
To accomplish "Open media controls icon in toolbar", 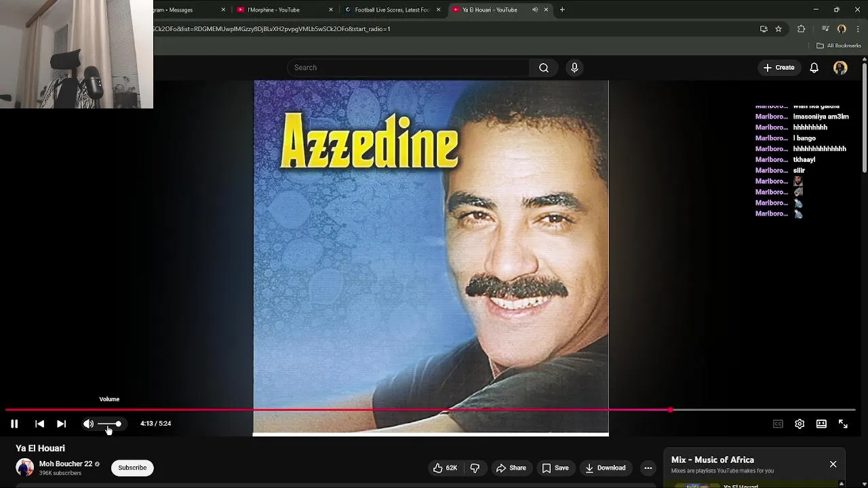I will pos(825,29).
